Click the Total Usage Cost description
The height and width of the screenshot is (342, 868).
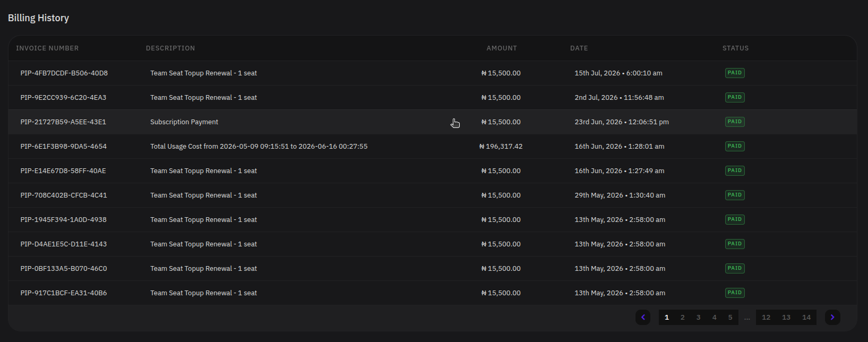coord(259,147)
